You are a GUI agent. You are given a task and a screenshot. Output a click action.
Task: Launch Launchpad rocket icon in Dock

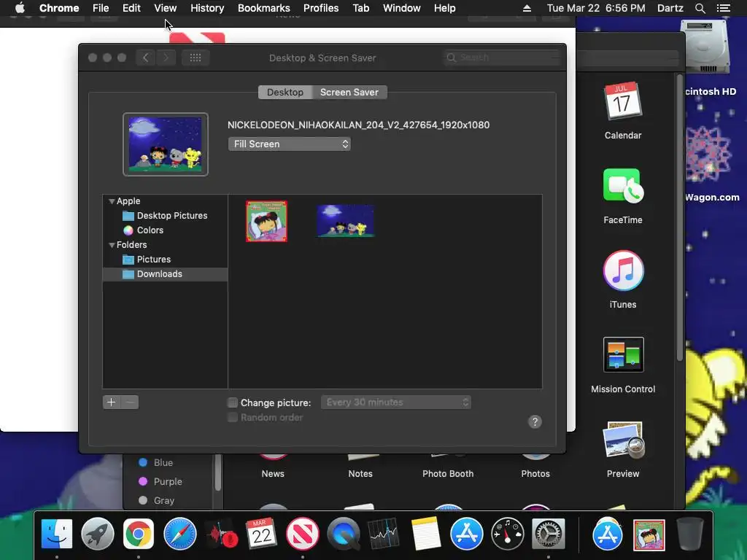point(98,534)
